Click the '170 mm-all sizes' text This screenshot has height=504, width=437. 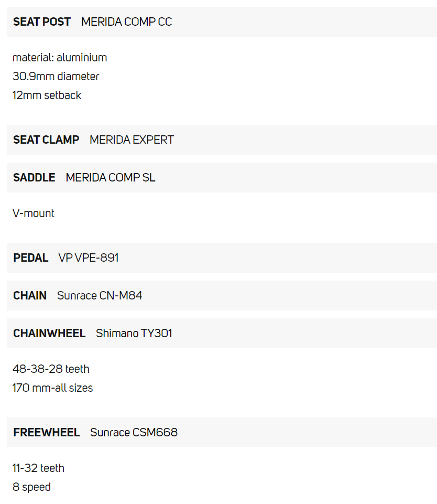coord(52,388)
